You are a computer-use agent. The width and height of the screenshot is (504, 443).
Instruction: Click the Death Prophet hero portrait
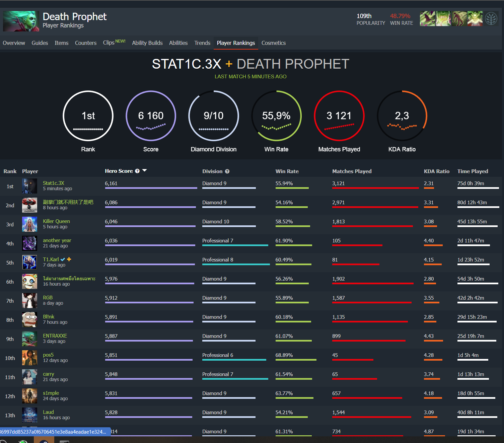(x=21, y=21)
